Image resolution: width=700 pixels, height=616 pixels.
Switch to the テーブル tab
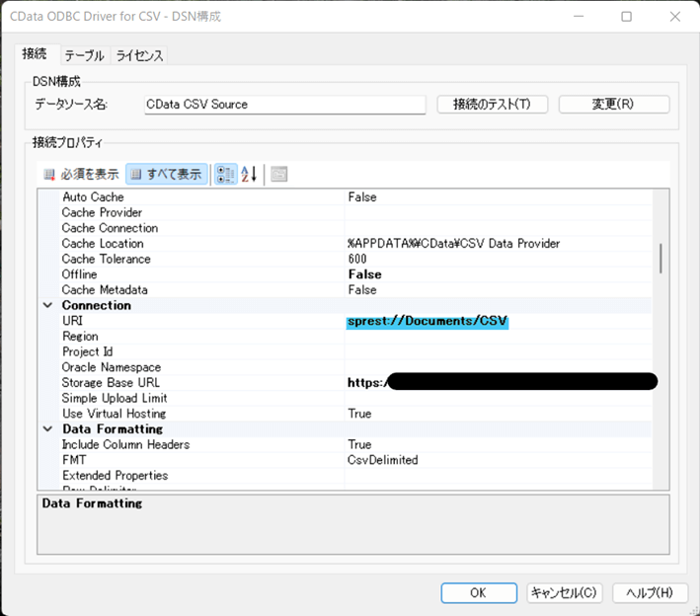coord(84,55)
